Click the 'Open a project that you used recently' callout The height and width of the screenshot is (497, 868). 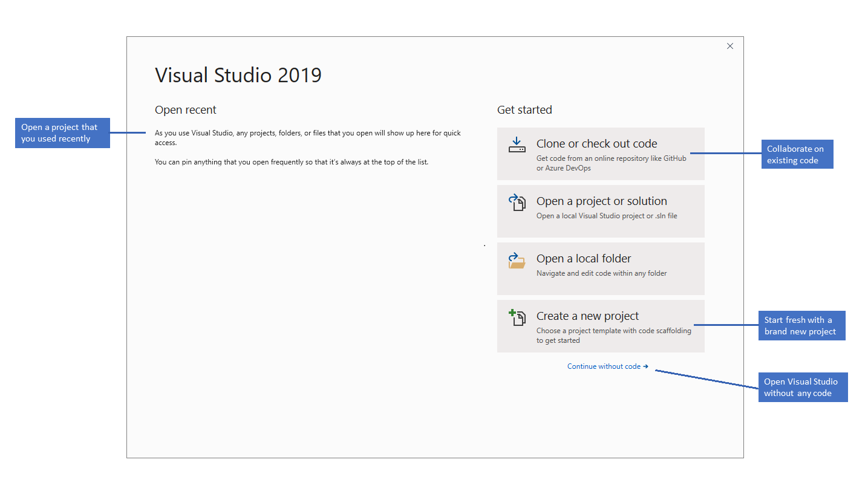click(x=62, y=133)
